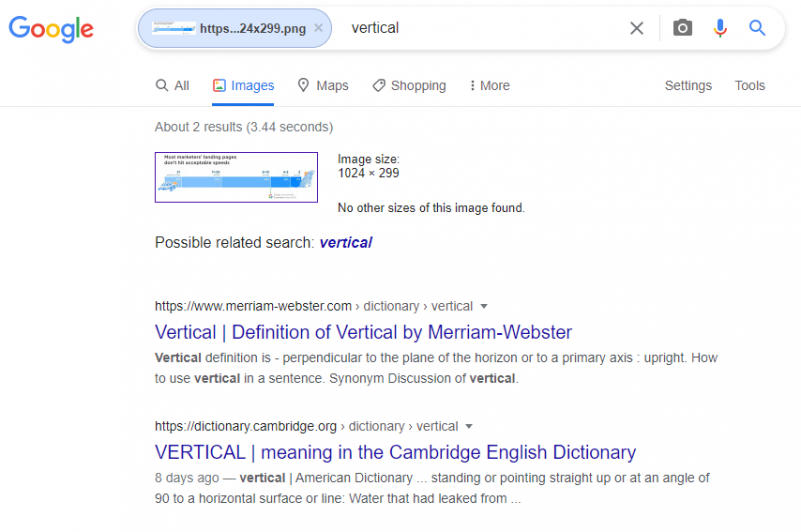Screen dimensions: 801x532
Task: Open search Tools
Action: tap(749, 85)
